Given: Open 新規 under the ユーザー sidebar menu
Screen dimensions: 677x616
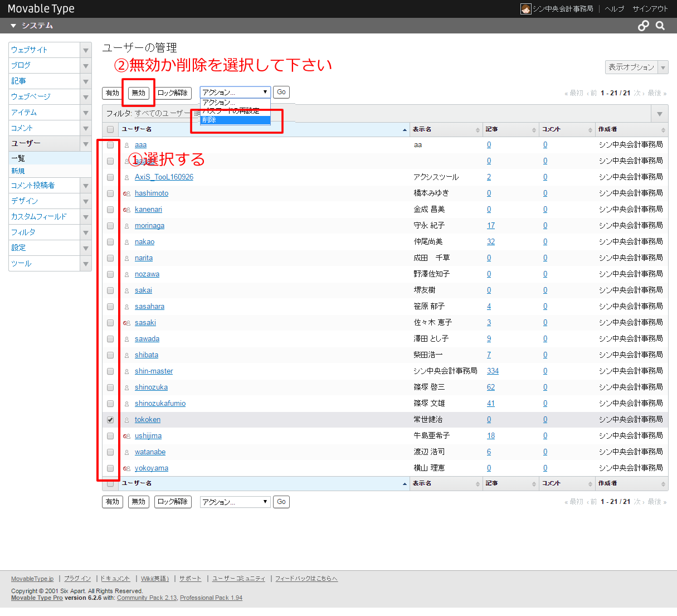Looking at the screenshot, I should [18, 171].
